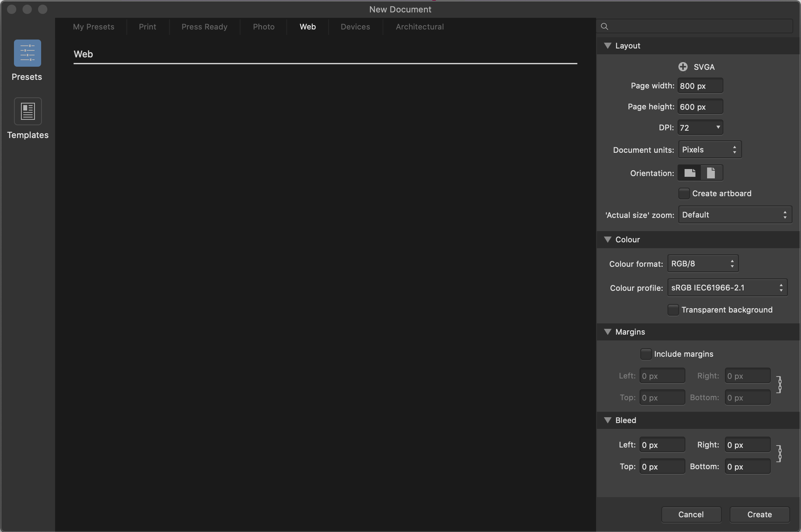Click the Bleed Left field
This screenshot has height=532, width=801.
[662, 445]
